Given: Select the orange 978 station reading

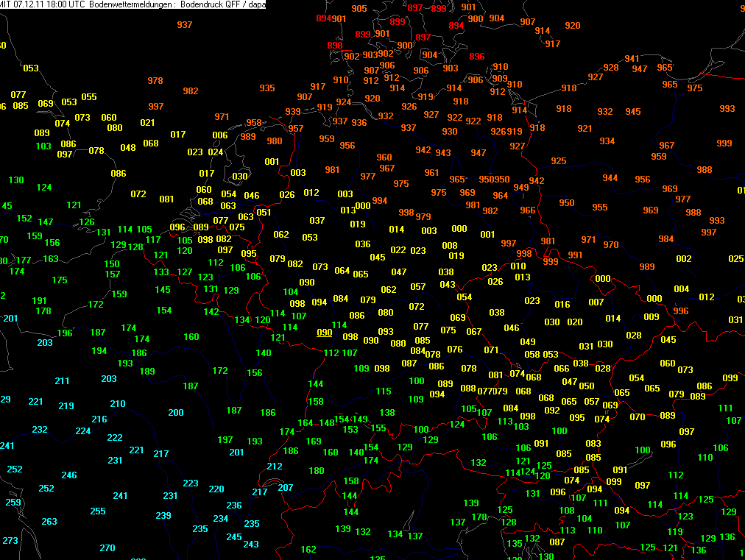Looking at the screenshot, I should point(155,81).
